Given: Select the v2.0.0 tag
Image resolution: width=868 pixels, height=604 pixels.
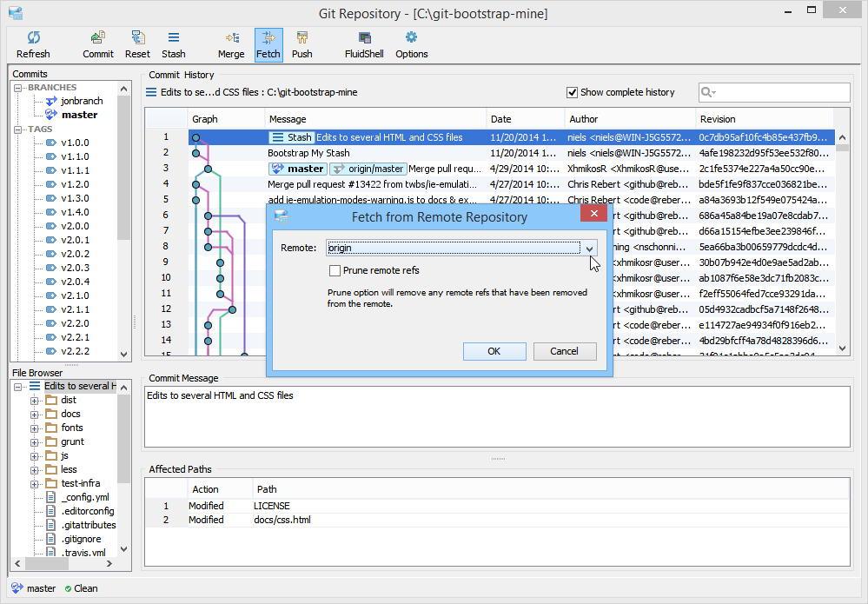Looking at the screenshot, I should [75, 226].
